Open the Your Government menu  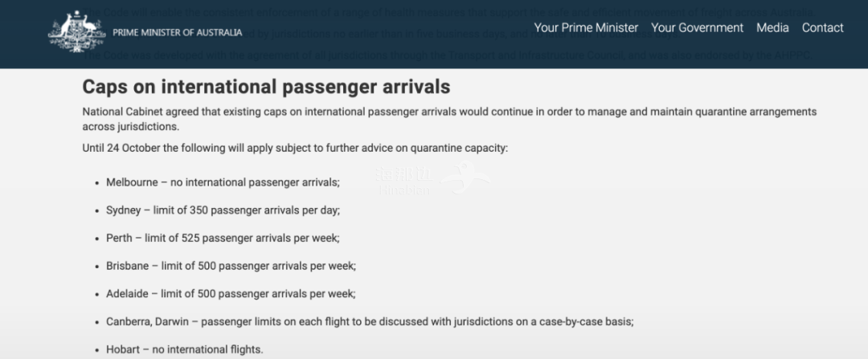coord(697,27)
